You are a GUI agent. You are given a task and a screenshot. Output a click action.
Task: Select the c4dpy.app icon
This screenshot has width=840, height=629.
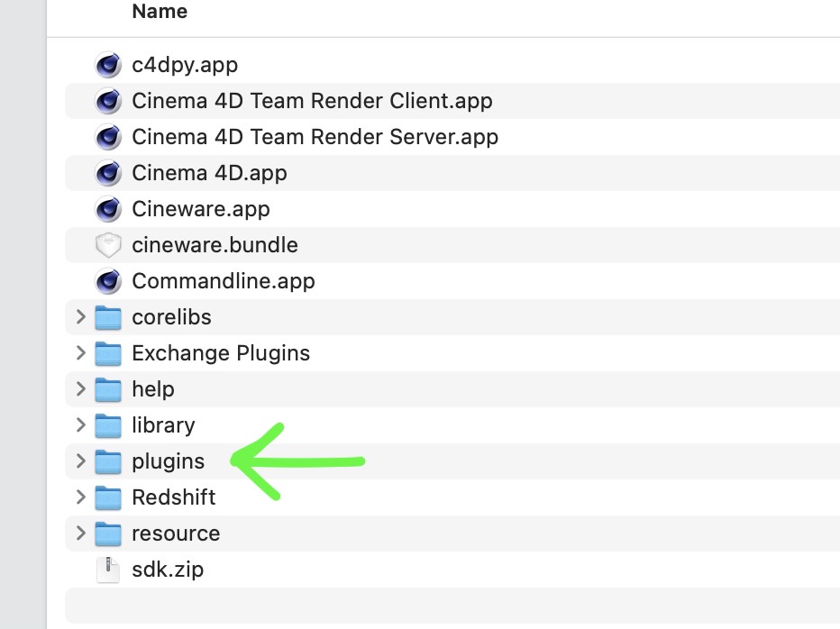tap(108, 65)
